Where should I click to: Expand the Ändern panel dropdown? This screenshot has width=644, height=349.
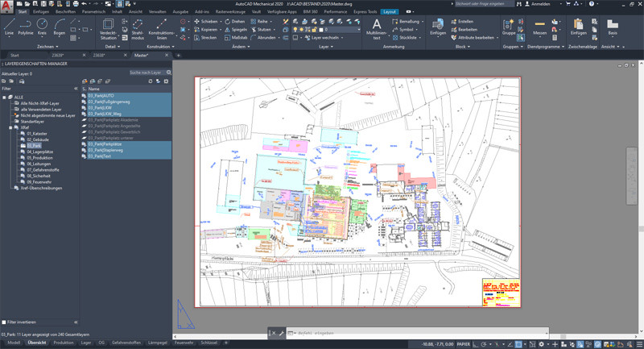click(x=240, y=47)
